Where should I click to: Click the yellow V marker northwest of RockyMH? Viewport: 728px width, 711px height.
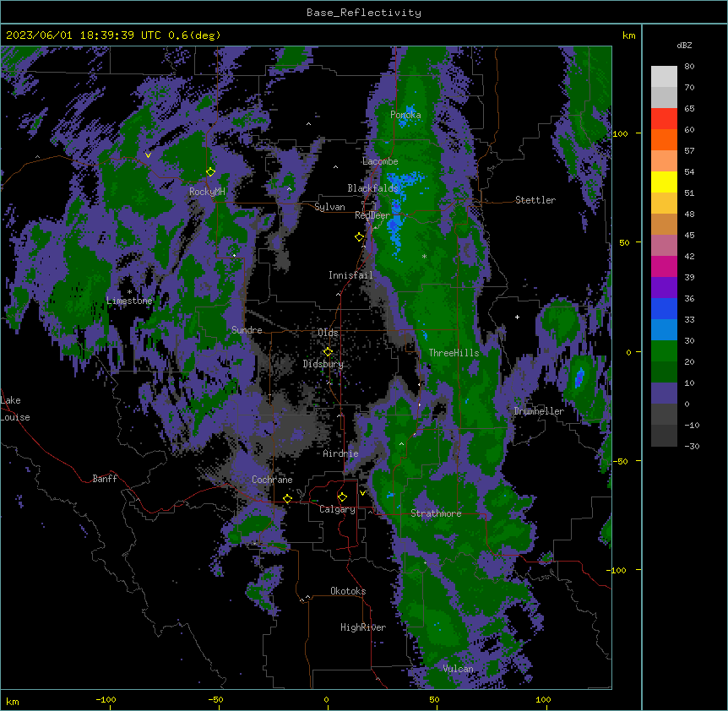148,155
